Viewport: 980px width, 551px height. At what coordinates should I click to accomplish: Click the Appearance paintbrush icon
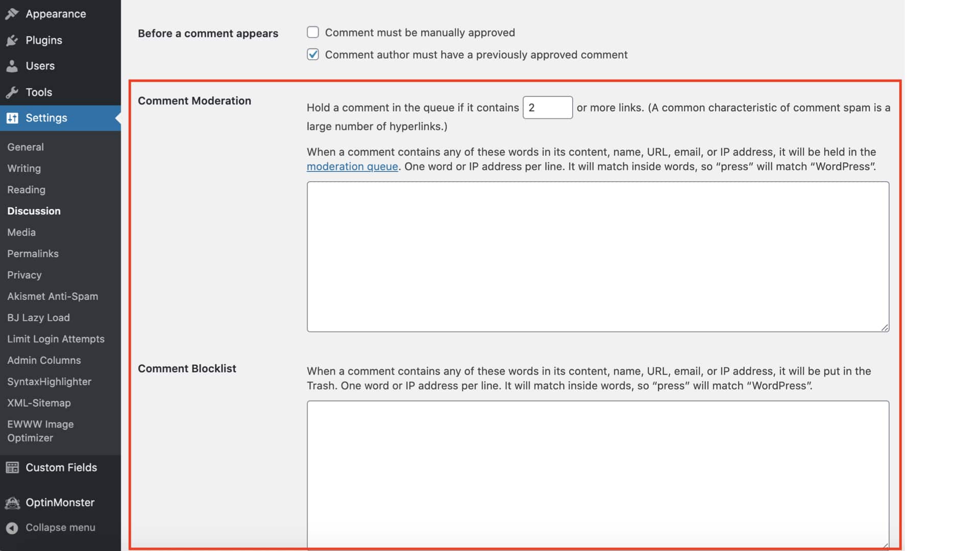tap(12, 14)
